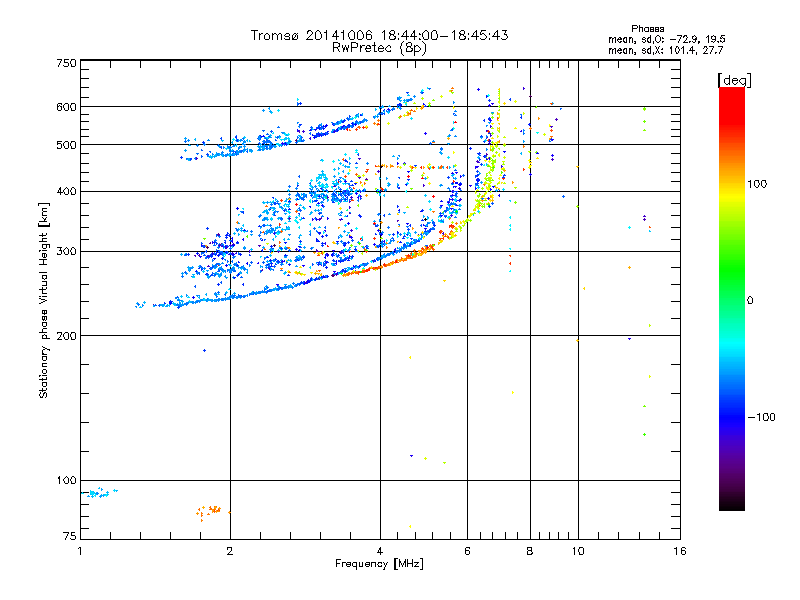
Task: Click the 'Stationary phase Virtual Height [km]' y-axis title
Action: tap(43, 300)
